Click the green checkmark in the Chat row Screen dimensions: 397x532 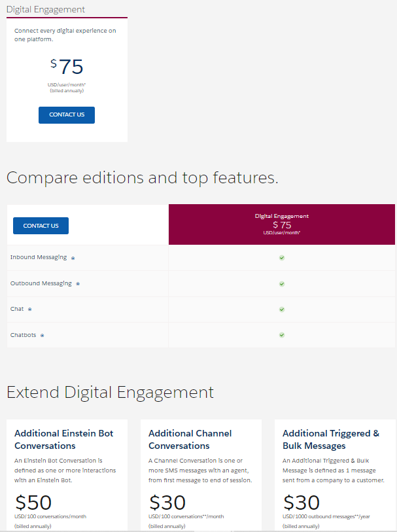282,310
